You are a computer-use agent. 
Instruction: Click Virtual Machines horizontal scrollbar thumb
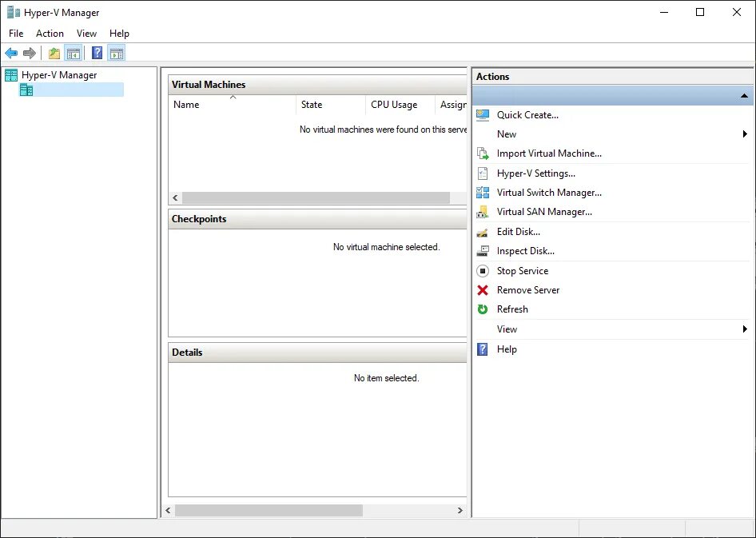coord(316,197)
